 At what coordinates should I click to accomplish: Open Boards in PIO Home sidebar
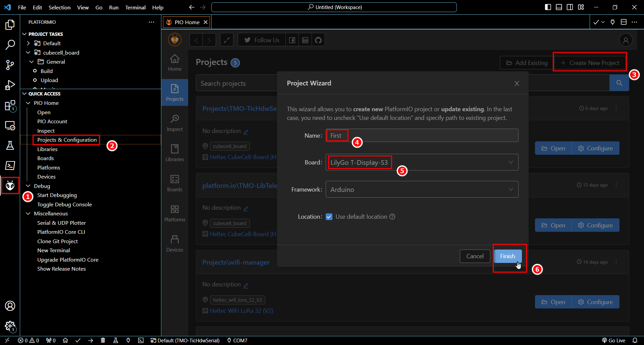[x=175, y=183]
